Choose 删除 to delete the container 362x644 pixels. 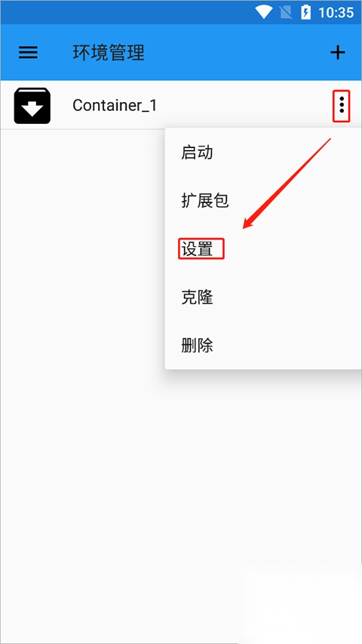tap(197, 346)
